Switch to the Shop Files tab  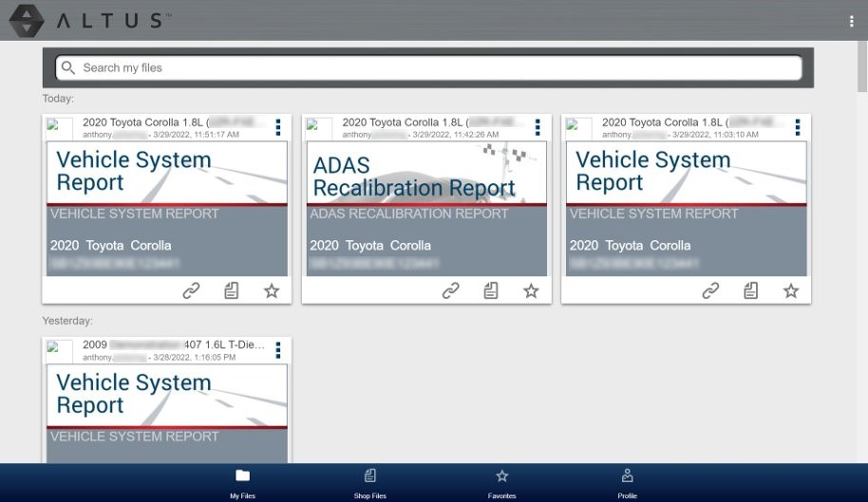click(x=369, y=482)
